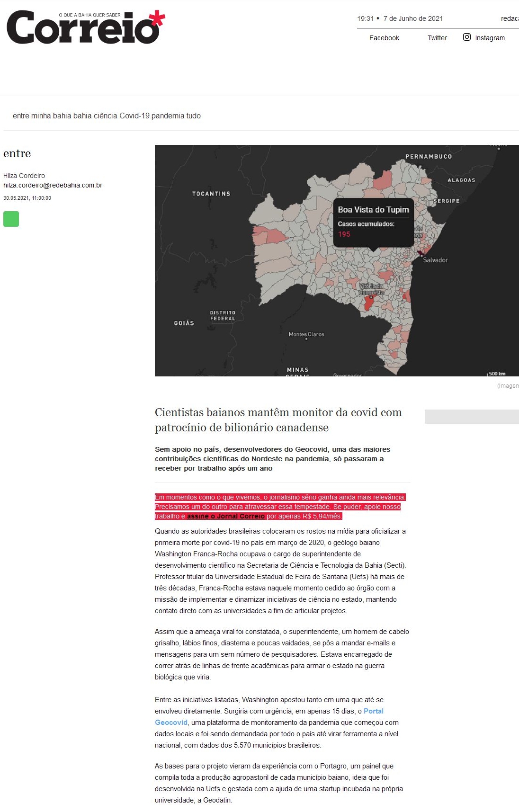Open the 'entre' section heading
This screenshot has width=519, height=812.
pos(17,153)
